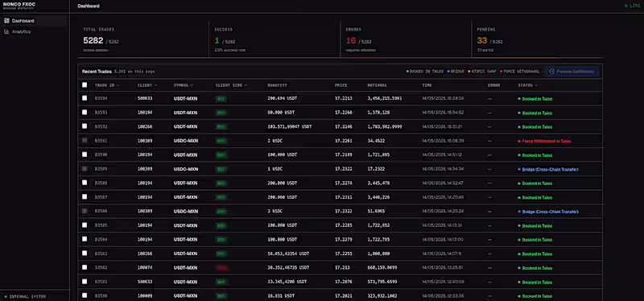Click the green side badge in the 200.694 USDT row
The width and height of the screenshot is (644, 301).
coord(221,99)
